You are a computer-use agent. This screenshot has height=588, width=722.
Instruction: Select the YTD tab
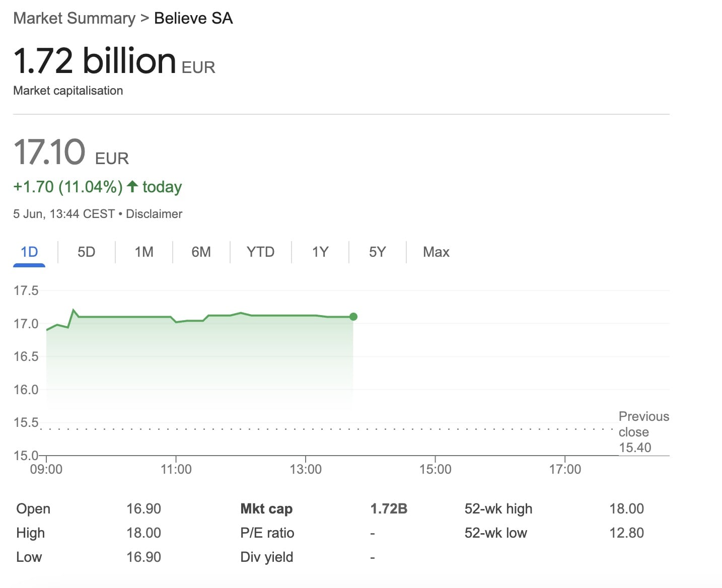tap(260, 252)
